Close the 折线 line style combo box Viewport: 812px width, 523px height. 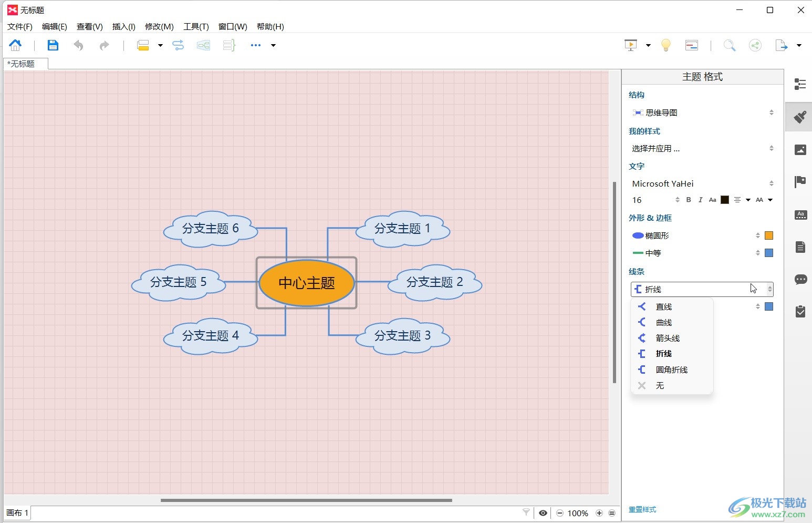click(x=702, y=289)
